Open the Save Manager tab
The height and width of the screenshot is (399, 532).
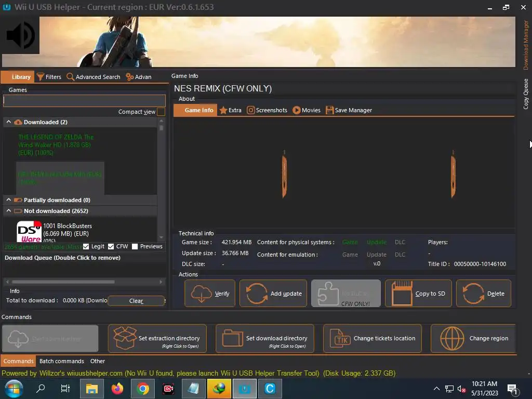pos(349,110)
